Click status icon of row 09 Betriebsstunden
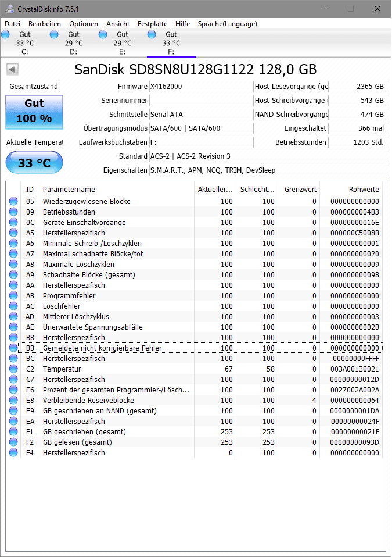The width and height of the screenshot is (392, 557). 13,212
